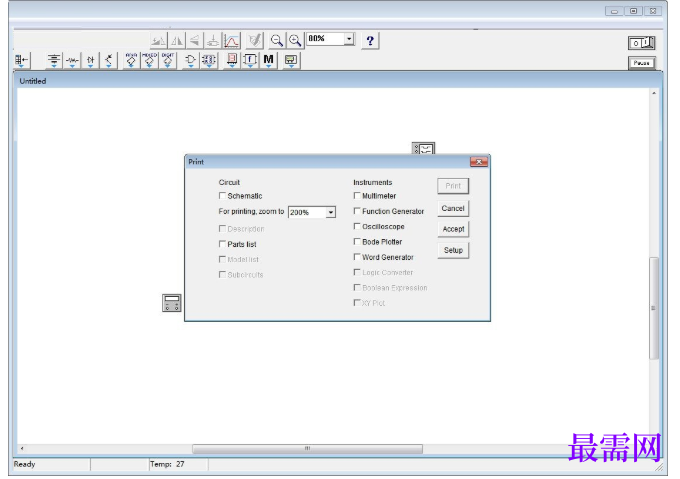Open the Sources parts bin icon
Screen dimensions: 680x479
pyautogui.click(x=54, y=60)
